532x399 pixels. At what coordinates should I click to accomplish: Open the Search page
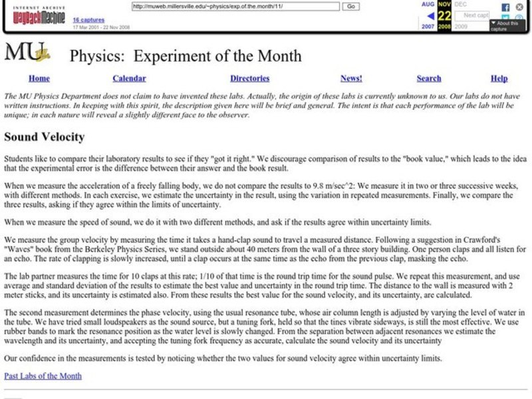point(429,78)
